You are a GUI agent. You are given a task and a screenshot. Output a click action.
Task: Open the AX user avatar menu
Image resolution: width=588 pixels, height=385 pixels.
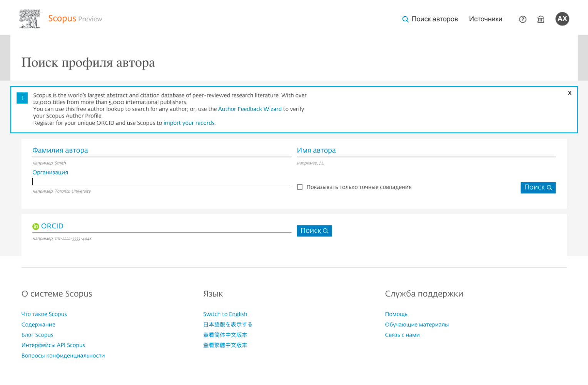[x=562, y=19]
